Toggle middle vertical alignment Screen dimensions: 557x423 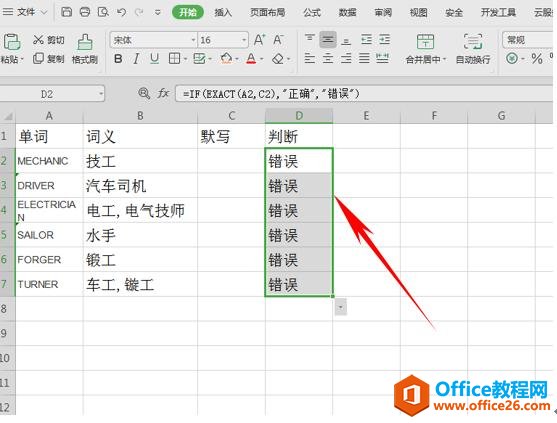click(328, 39)
